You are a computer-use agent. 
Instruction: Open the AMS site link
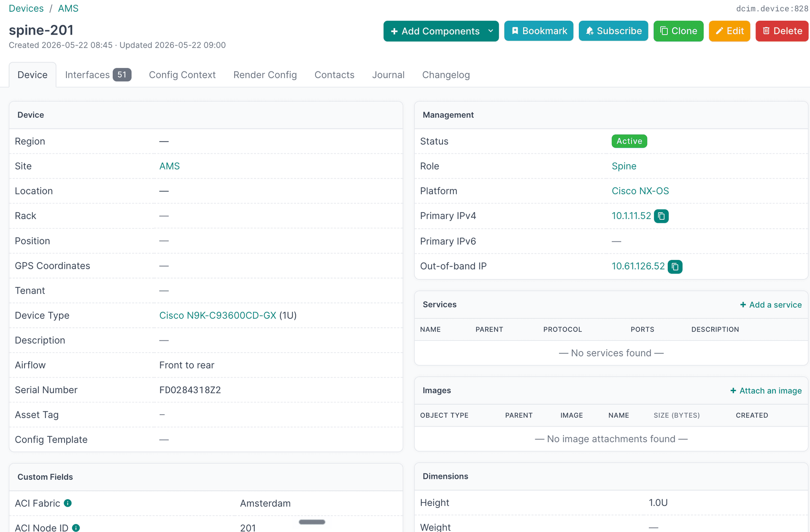(x=170, y=166)
